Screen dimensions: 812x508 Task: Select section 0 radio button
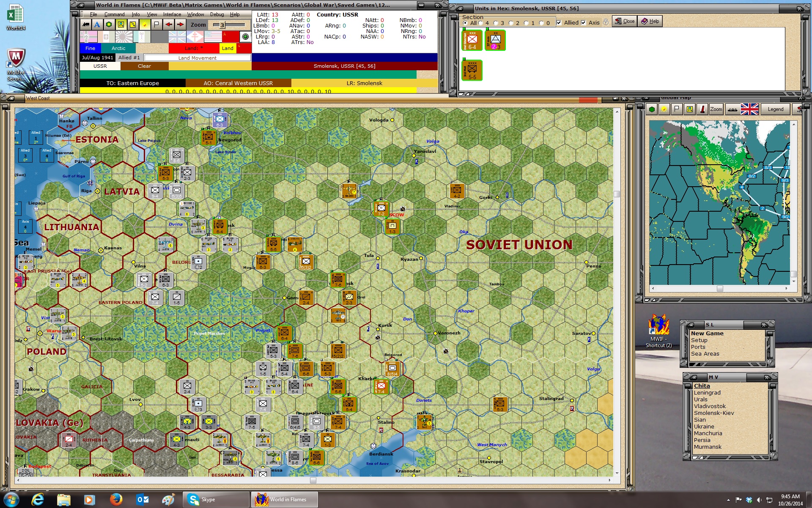pos(541,23)
